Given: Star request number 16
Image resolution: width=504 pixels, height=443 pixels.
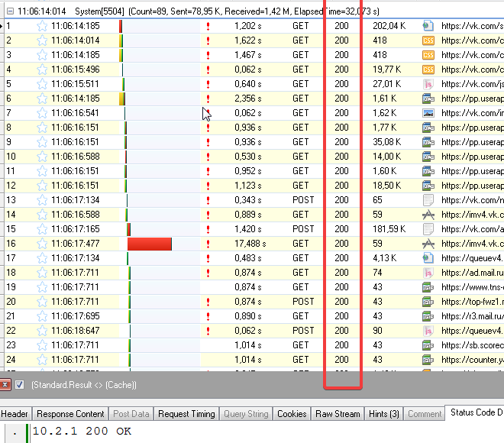Looking at the screenshot, I should (x=42, y=244).
